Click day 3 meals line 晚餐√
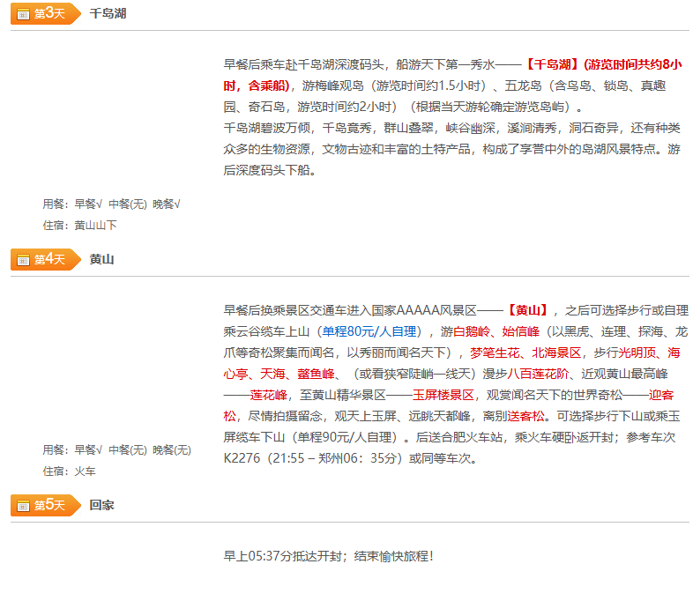 pos(167,204)
